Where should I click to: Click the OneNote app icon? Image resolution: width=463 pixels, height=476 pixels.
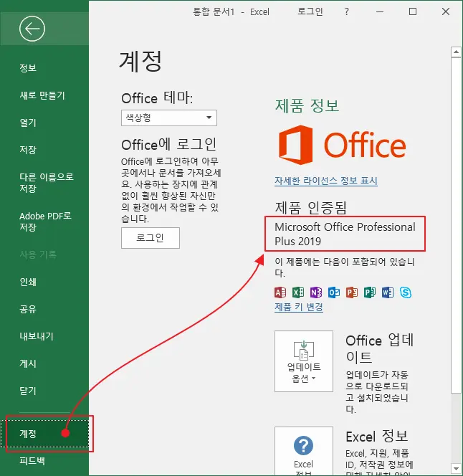click(x=316, y=292)
